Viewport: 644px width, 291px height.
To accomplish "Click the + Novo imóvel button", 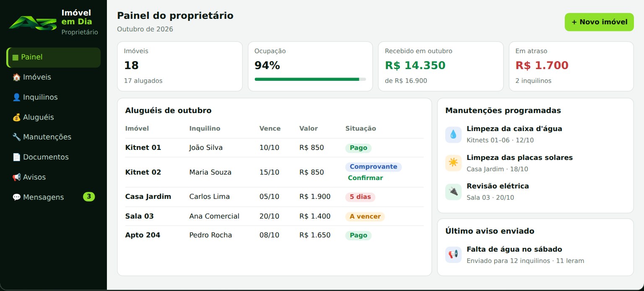I will click(x=599, y=22).
